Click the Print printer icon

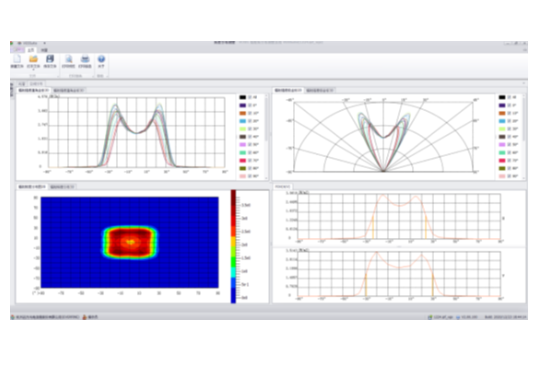[x=85, y=59]
